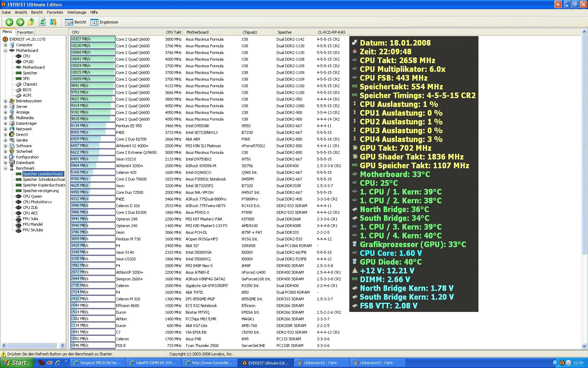Expand the Netzwerk tree node
Screen dimensions: 588x368
tap(5, 129)
